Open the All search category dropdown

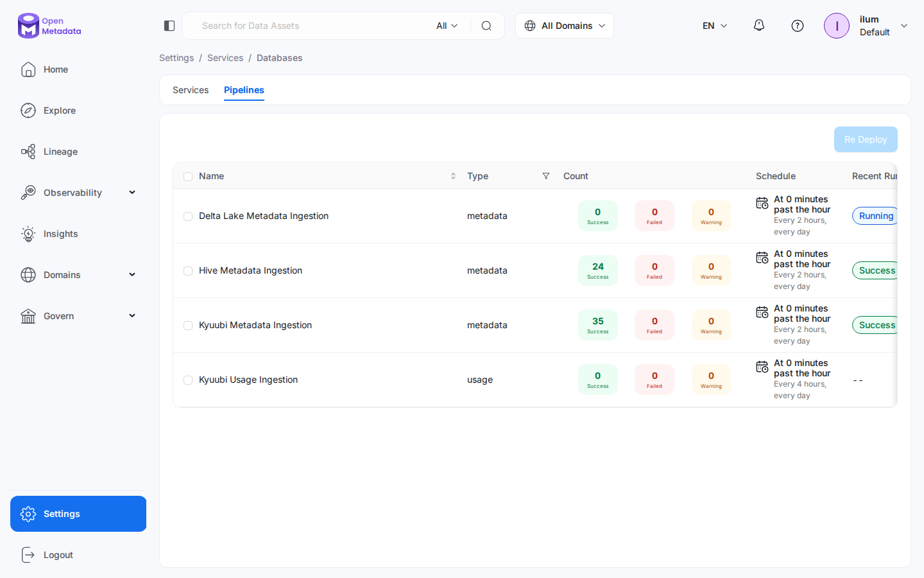point(447,26)
